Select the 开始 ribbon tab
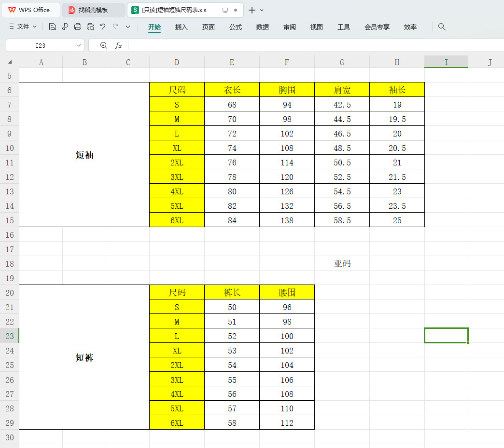504x448 pixels. (154, 27)
